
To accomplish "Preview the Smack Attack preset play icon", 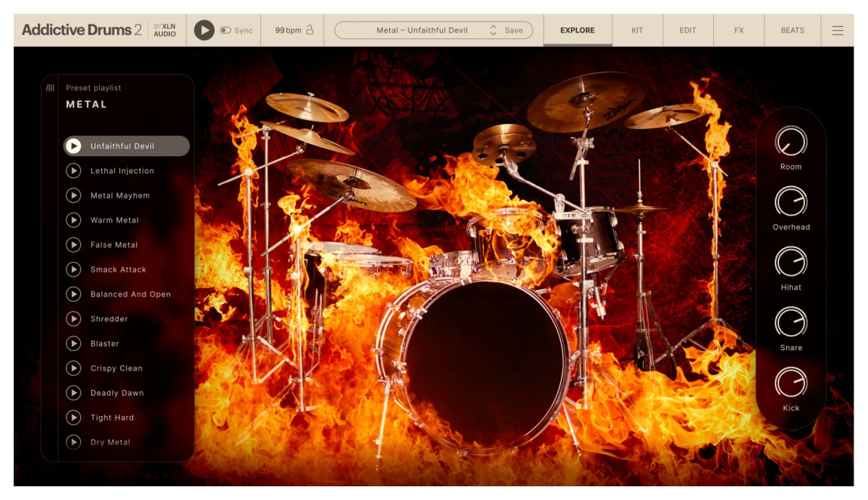I will tap(73, 269).
